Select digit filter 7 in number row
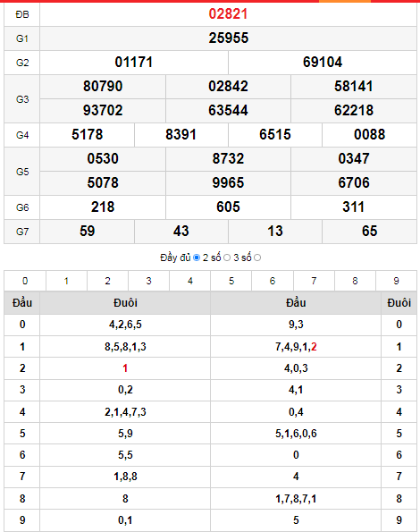Viewport: 420px width, 532px height. (314, 281)
